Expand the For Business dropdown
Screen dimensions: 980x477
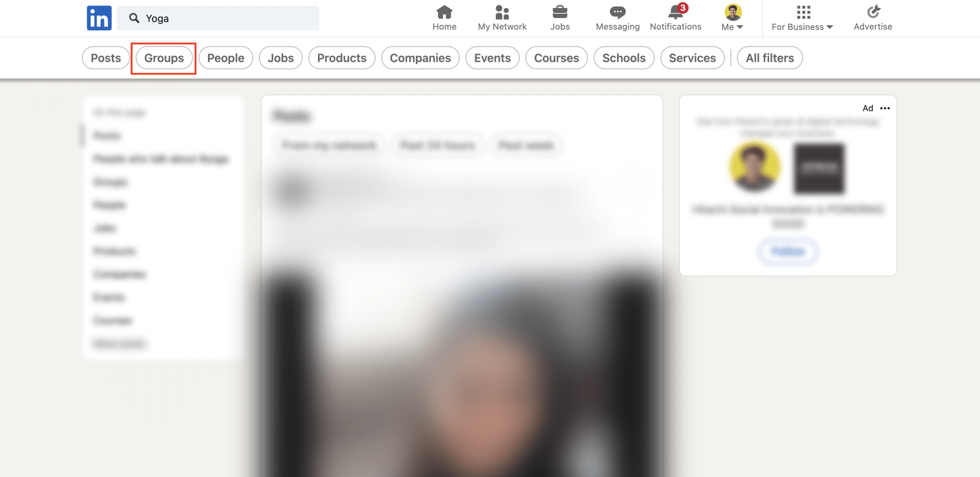click(802, 18)
